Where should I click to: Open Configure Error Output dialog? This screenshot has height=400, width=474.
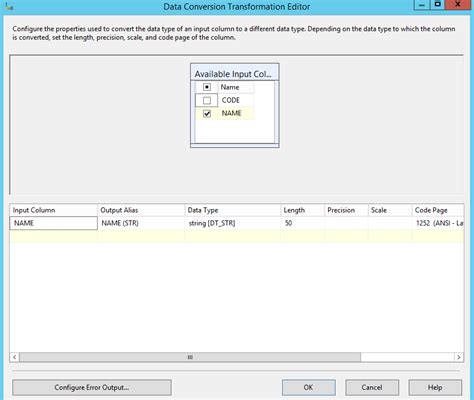[x=92, y=387]
